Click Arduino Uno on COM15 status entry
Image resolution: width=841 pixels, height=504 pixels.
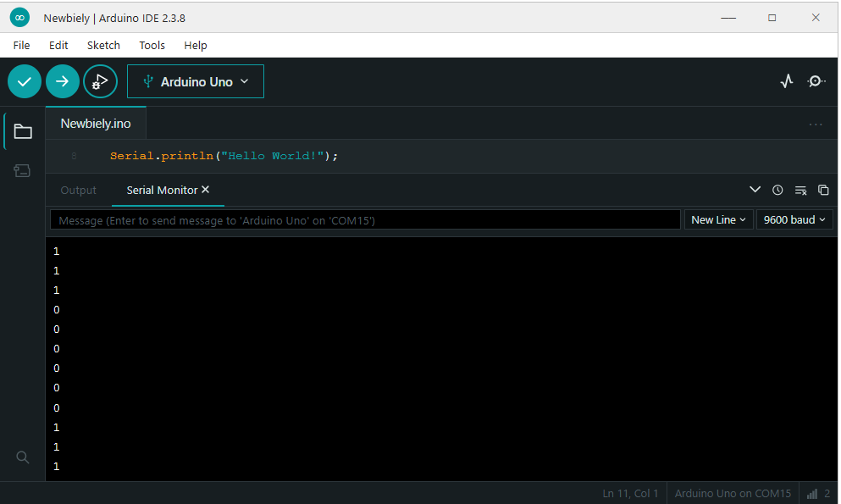[x=733, y=493]
